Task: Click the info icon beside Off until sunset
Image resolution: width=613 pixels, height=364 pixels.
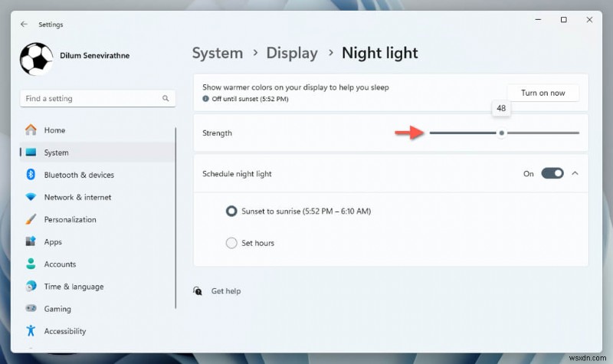Action: coord(205,99)
